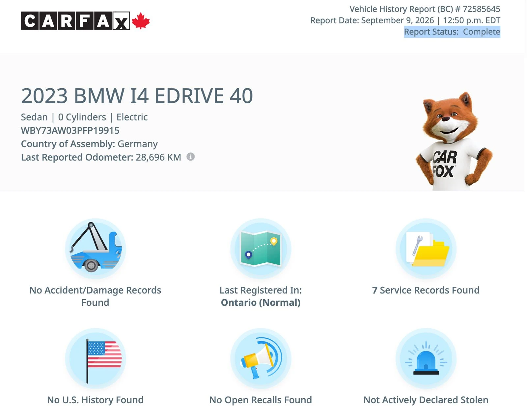Open the U.S. flag history icon
The image size is (527, 420).
pyautogui.click(x=96, y=358)
